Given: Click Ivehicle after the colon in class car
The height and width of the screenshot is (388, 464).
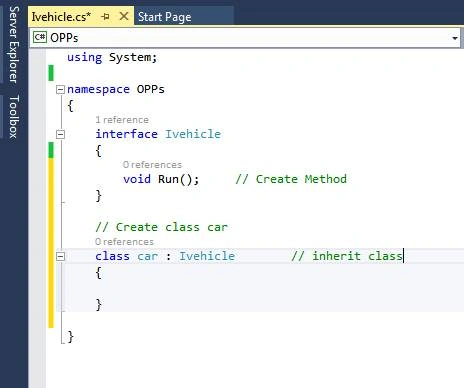Looking at the screenshot, I should tap(207, 256).
